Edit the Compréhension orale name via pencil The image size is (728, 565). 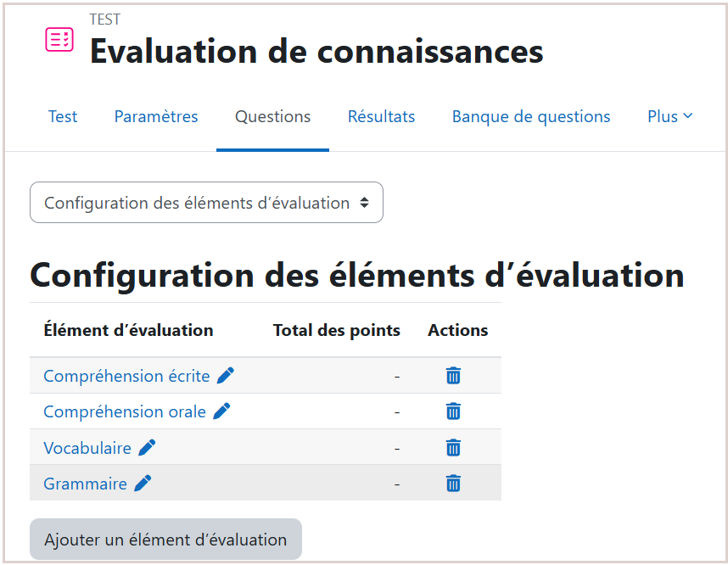pyautogui.click(x=221, y=411)
